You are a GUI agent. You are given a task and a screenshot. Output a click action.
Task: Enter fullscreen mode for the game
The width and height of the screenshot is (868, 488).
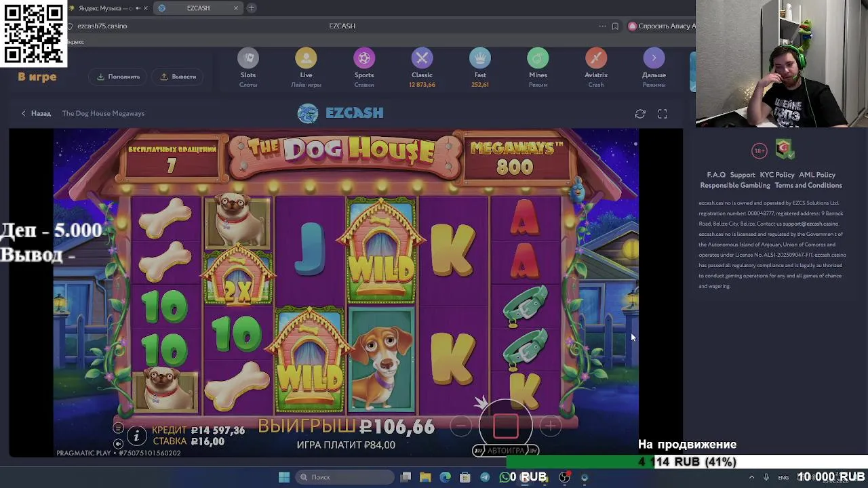coord(663,114)
